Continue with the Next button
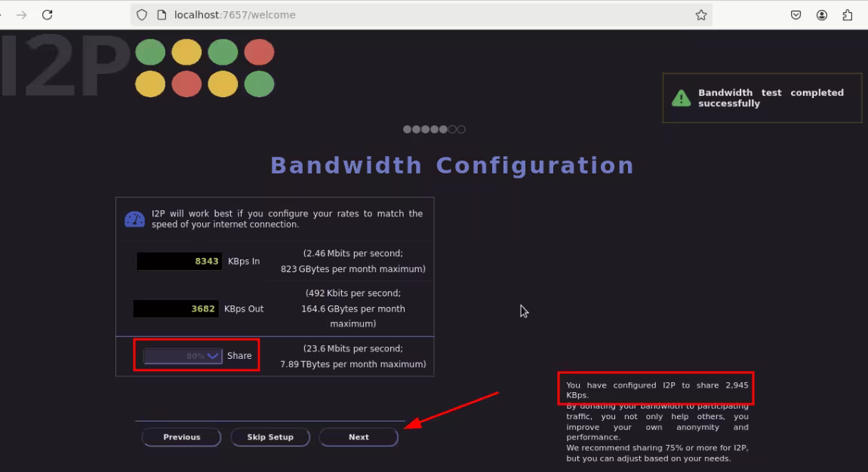 click(359, 437)
